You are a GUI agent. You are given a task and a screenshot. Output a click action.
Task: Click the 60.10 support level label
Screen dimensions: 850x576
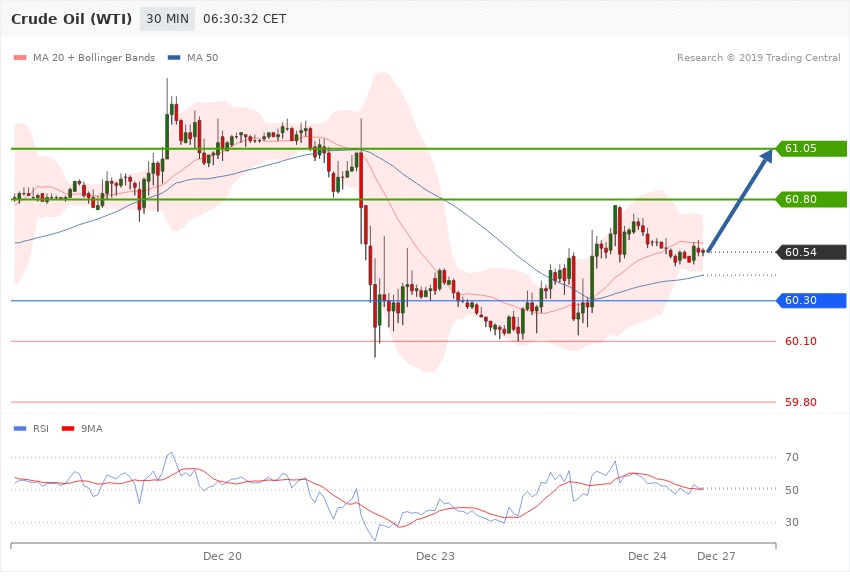(x=800, y=342)
